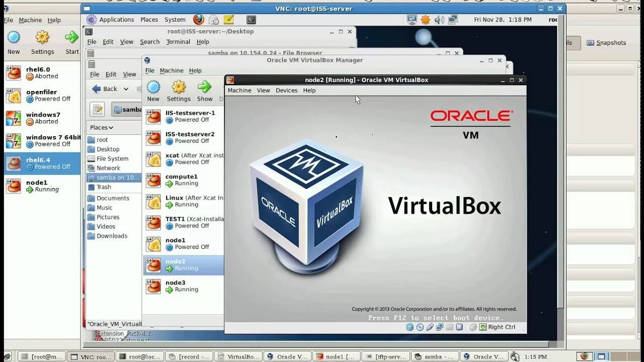Open Applications menu in GNOME panel
This screenshot has width=644, height=362.
coord(117,20)
